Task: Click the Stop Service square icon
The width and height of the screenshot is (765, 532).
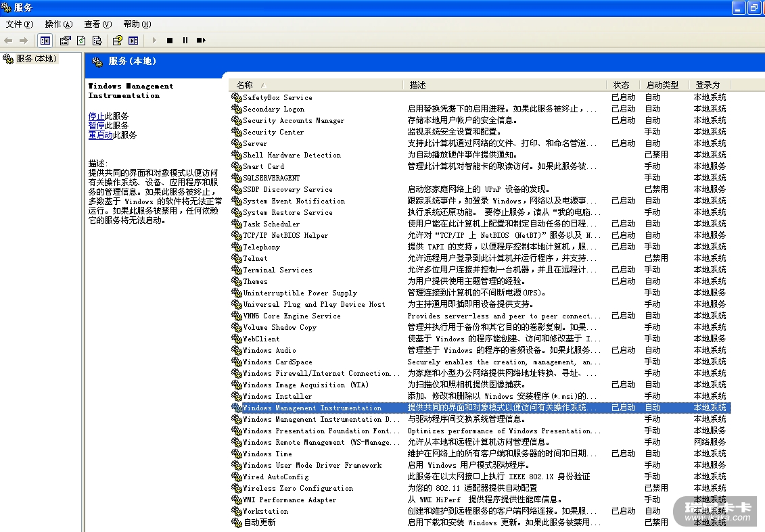Action: [x=170, y=41]
